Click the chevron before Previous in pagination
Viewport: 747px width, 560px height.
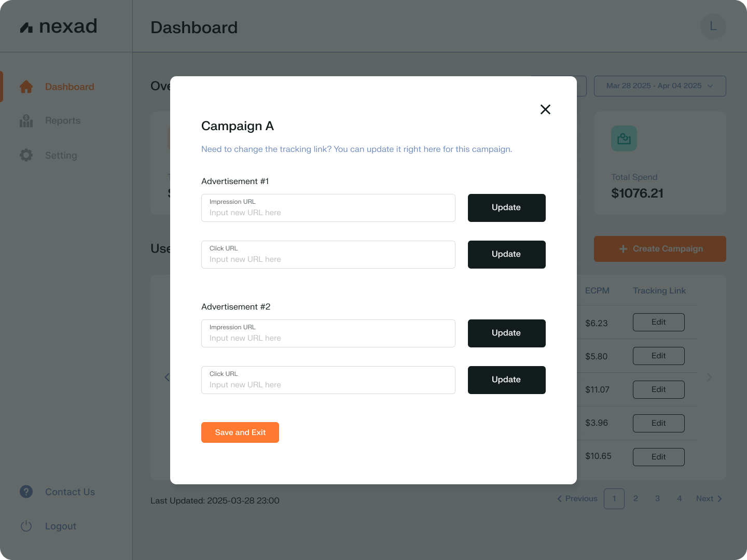[560, 499]
